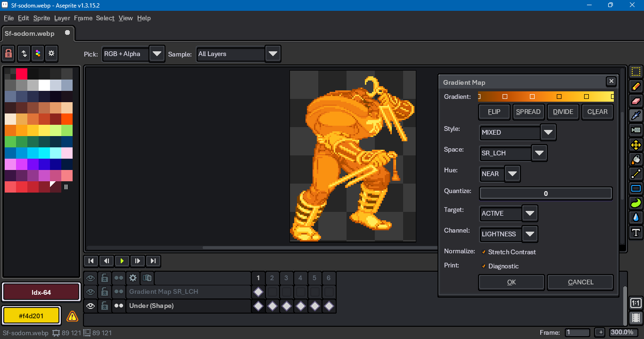Image resolution: width=644 pixels, height=339 pixels.
Task: Click the palette lock icon
Action: pyautogui.click(x=8, y=54)
